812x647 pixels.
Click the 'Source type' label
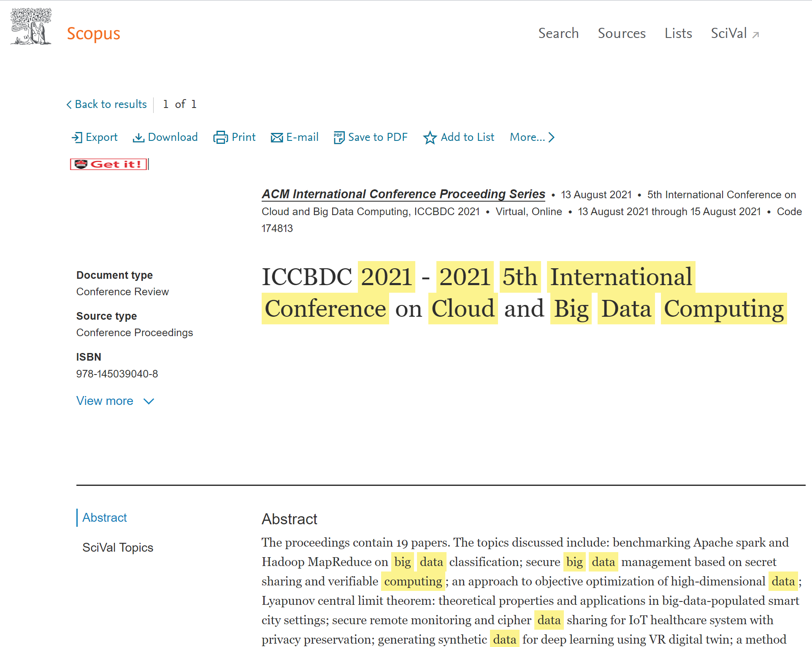point(107,316)
